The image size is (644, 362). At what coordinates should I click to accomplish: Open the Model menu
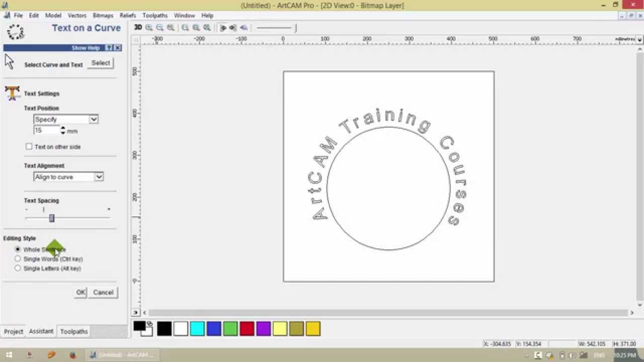pyautogui.click(x=53, y=16)
